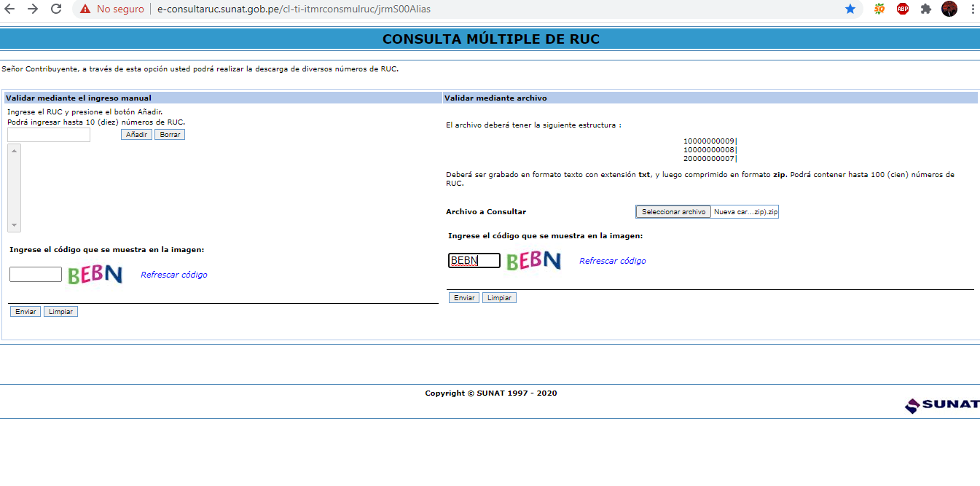
Task: Click the Añadir button
Action: tap(136, 135)
